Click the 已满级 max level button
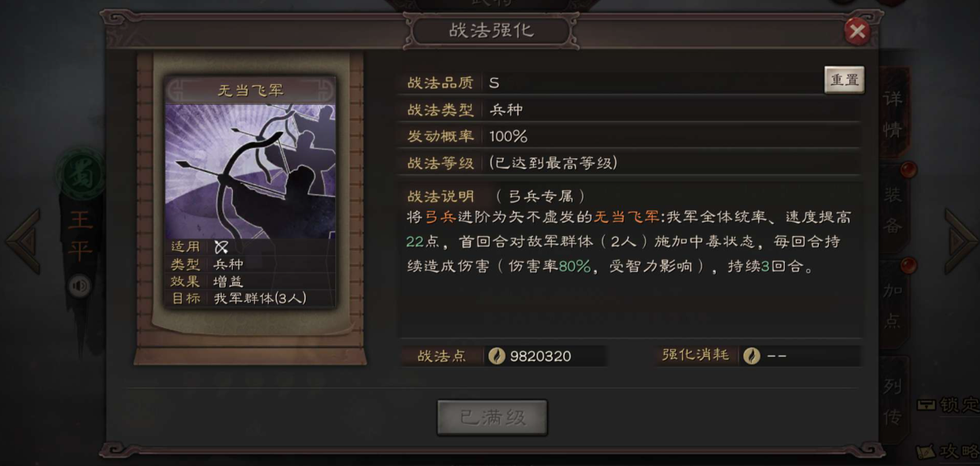The height and width of the screenshot is (466, 980). [492, 417]
